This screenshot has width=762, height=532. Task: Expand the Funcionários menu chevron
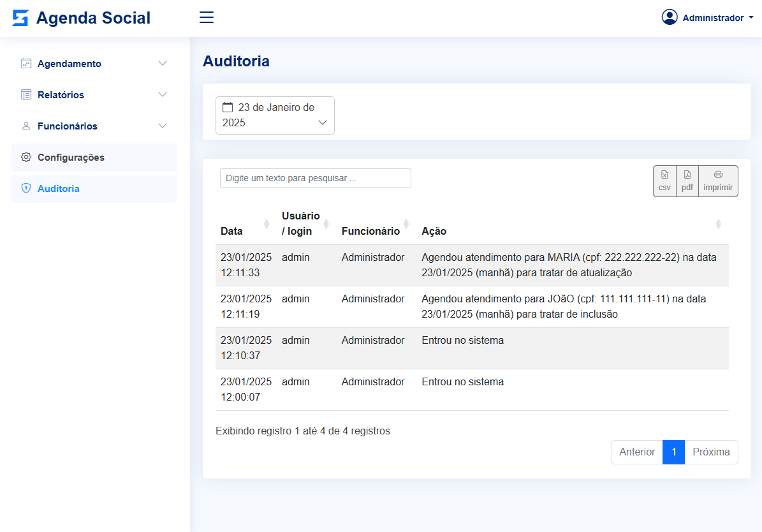[163, 126]
